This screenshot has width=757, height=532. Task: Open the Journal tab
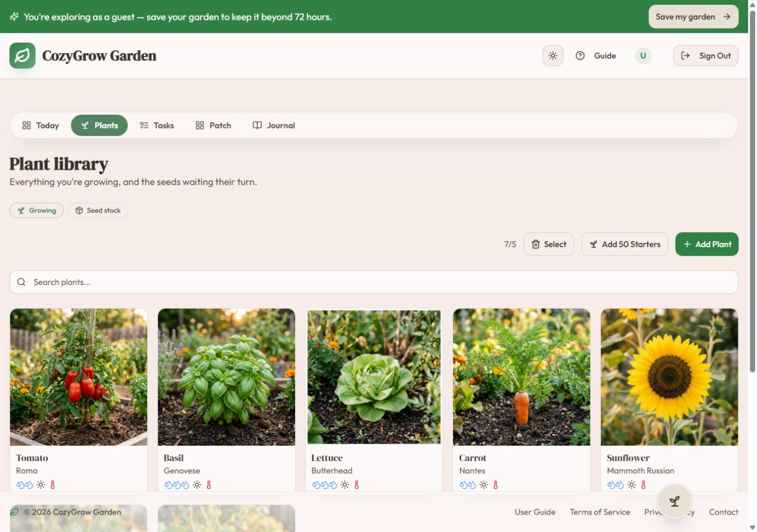pos(273,126)
